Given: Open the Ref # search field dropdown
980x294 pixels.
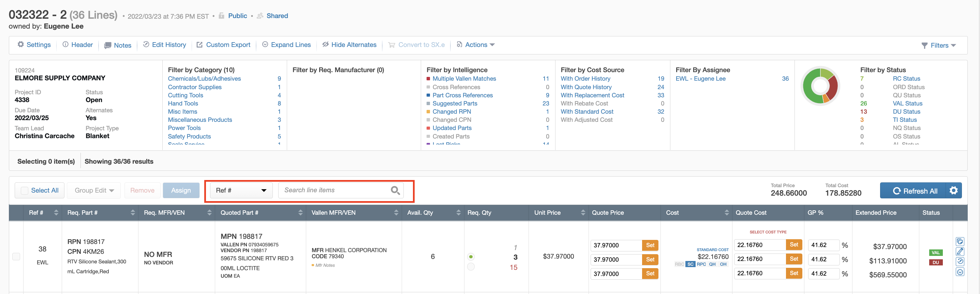Looking at the screenshot, I should [x=241, y=190].
